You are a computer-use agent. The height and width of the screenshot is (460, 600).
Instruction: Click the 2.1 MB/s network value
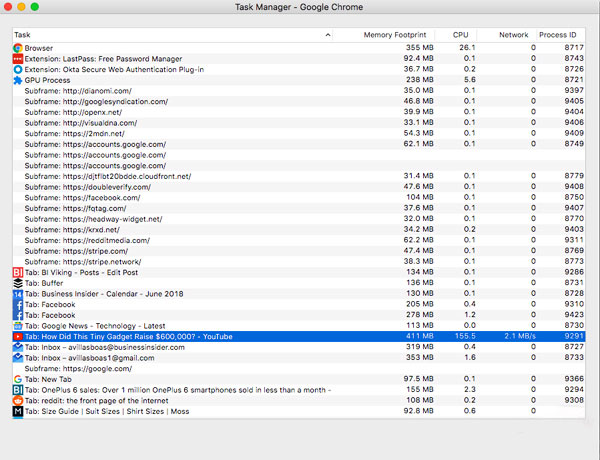tap(520, 336)
